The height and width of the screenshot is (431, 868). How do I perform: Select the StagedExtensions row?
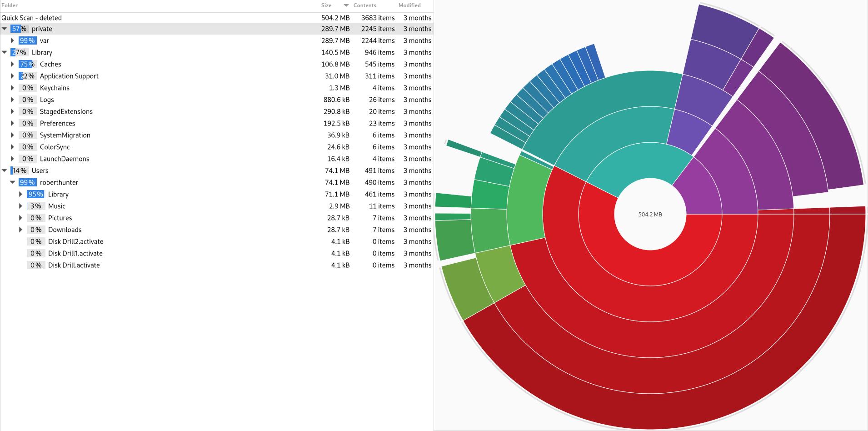point(217,111)
